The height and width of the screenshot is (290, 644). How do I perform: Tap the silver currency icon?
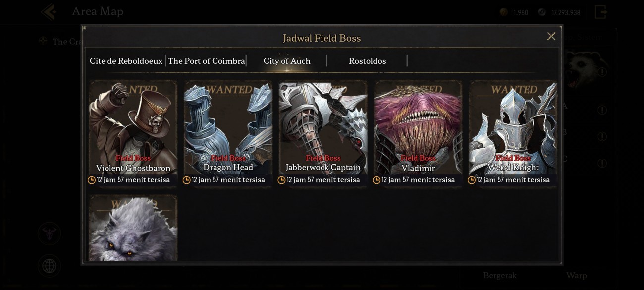[x=542, y=12]
